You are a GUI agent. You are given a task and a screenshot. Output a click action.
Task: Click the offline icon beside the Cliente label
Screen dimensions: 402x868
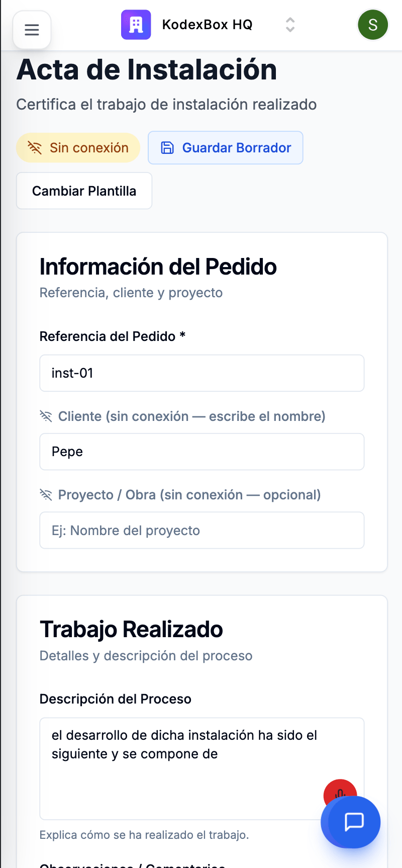pyautogui.click(x=46, y=416)
